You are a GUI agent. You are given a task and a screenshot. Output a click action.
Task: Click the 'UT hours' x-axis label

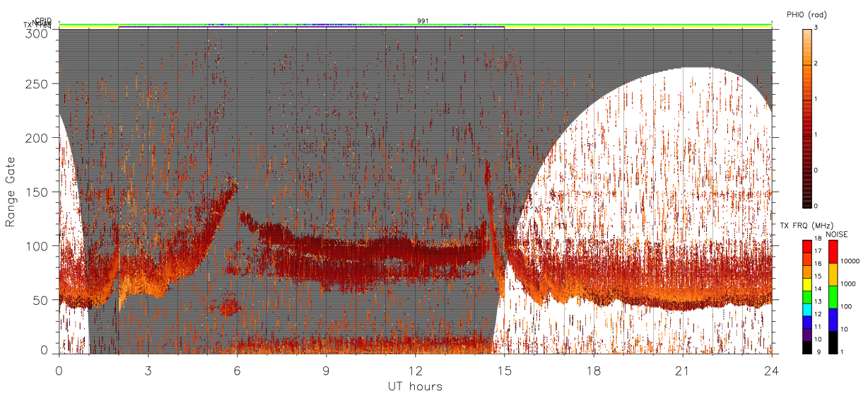tap(415, 387)
